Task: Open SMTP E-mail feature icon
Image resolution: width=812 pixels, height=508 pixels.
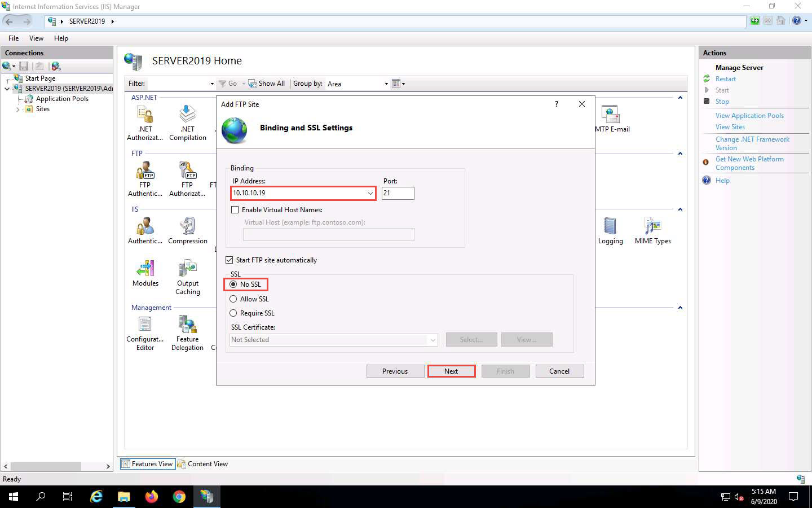Action: click(612, 119)
